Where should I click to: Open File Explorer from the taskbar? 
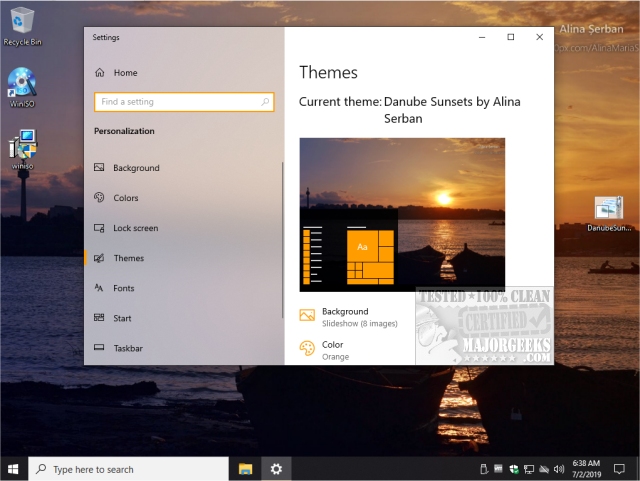click(245, 469)
